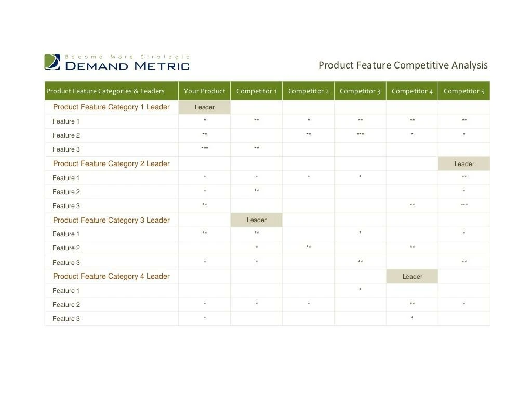
Task: Click the 'Leader' marker under Competitor 4
Action: (x=411, y=276)
